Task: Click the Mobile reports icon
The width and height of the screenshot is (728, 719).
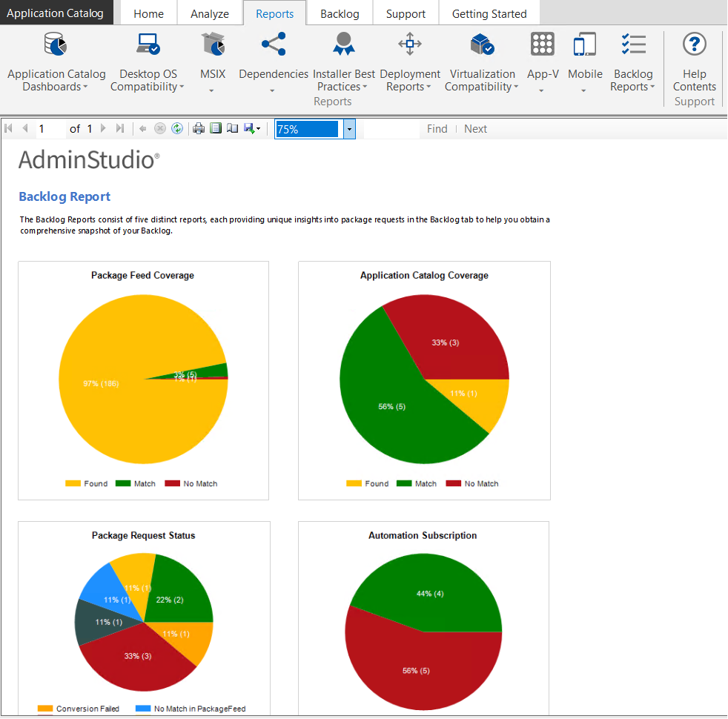Action: (x=584, y=45)
